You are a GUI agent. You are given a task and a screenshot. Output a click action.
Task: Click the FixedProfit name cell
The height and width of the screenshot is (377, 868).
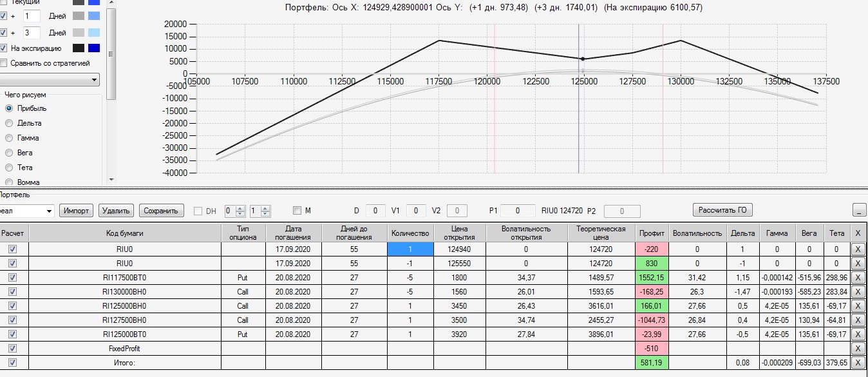tap(125, 348)
